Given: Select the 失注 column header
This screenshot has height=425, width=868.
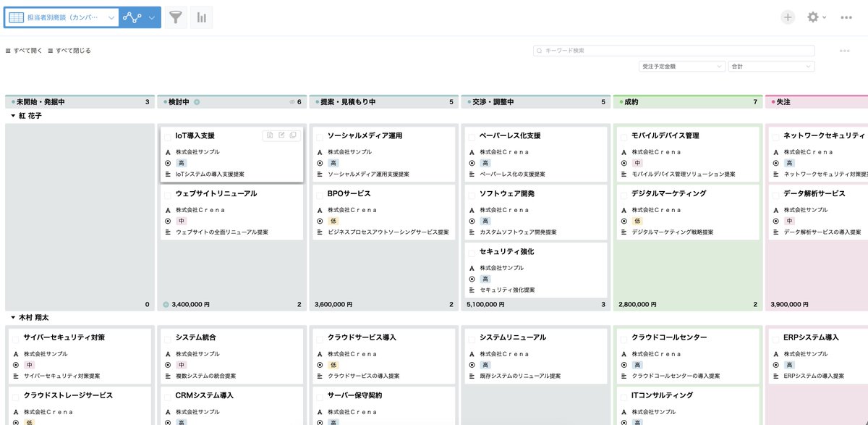Looking at the screenshot, I should click(x=816, y=102).
